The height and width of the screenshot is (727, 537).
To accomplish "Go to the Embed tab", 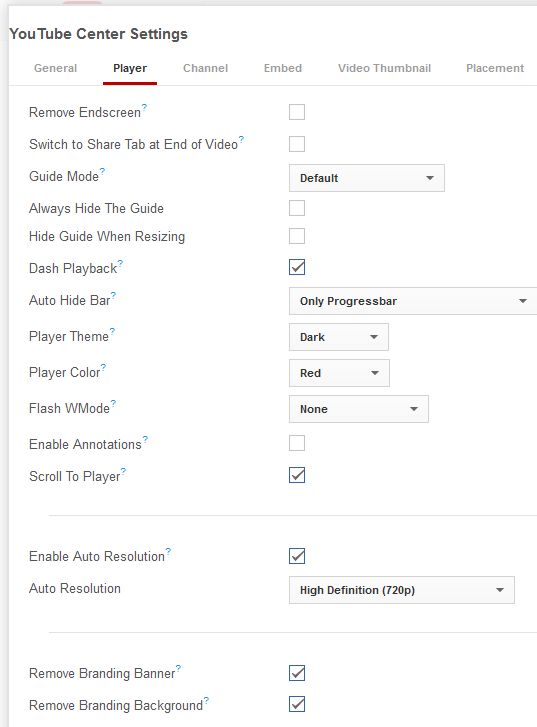I will [x=283, y=68].
